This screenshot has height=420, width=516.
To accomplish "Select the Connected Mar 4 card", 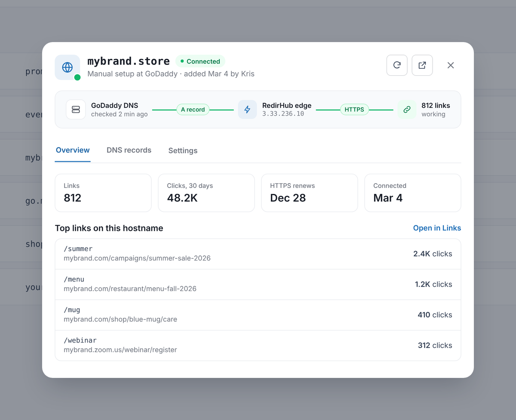I will click(413, 193).
